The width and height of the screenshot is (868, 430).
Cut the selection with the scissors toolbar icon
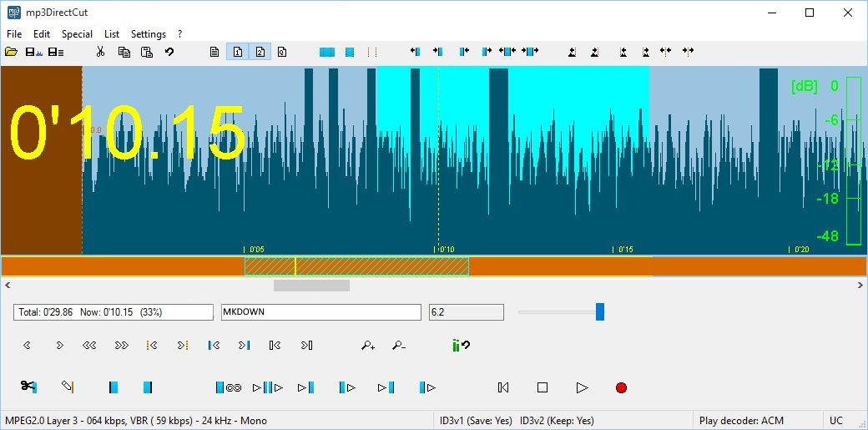click(100, 52)
